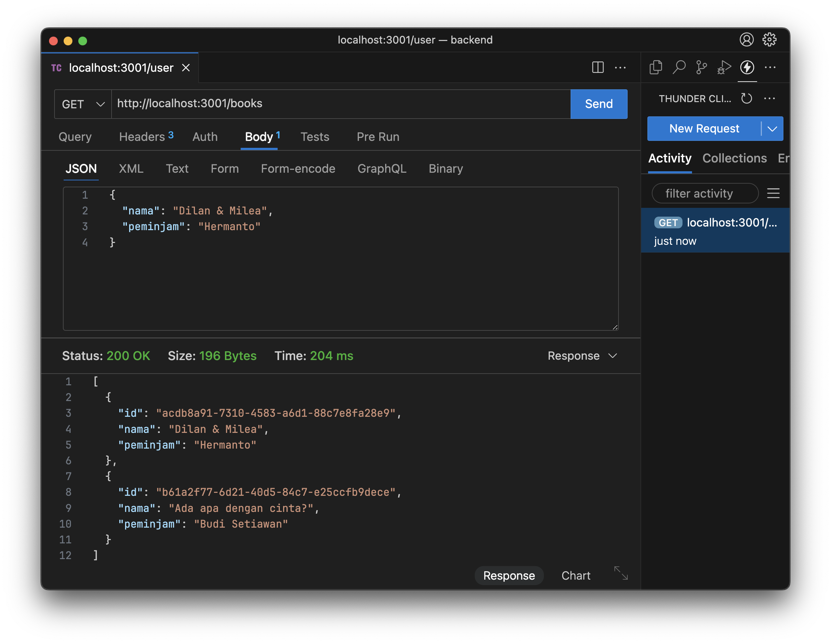
Task: Click the split editor icon
Action: [x=598, y=67]
